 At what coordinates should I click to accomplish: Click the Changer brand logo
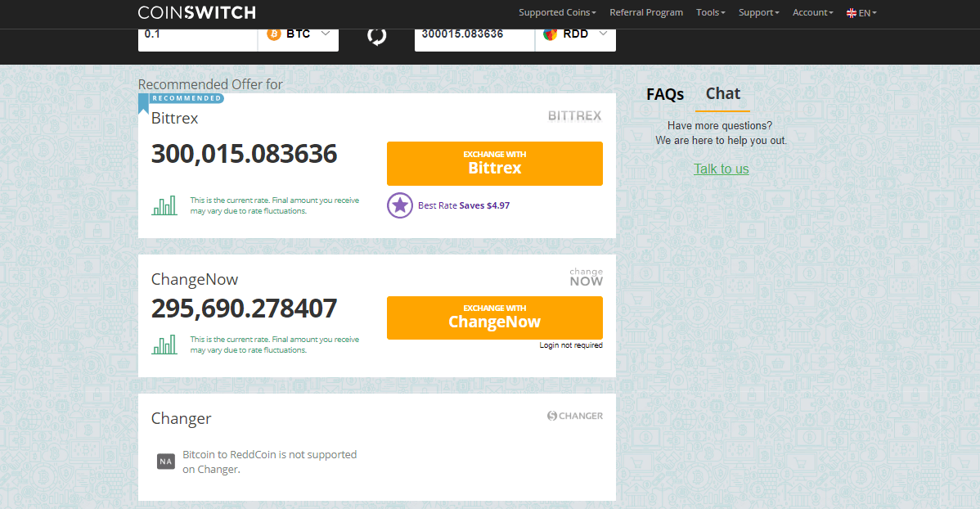(575, 416)
